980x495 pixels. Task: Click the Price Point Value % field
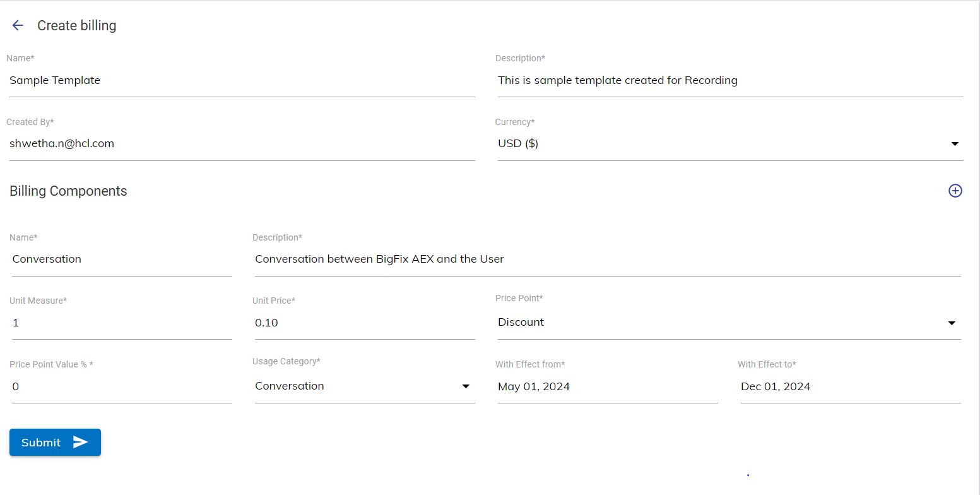122,386
